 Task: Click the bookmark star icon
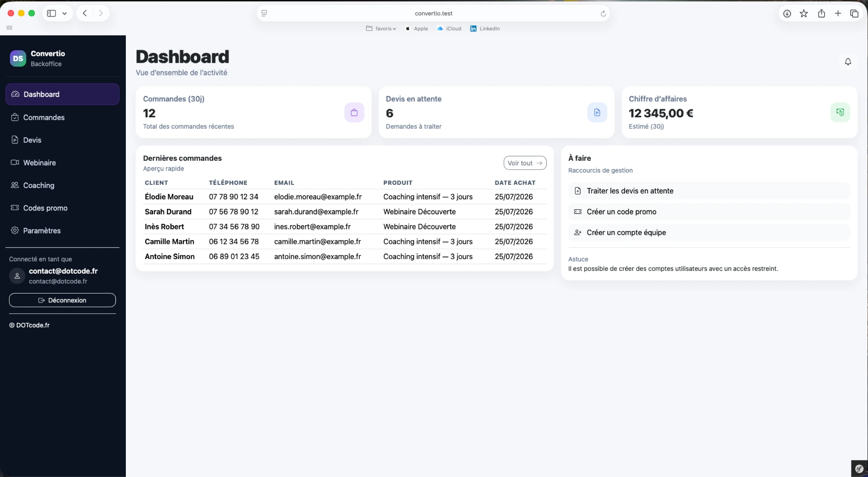click(804, 14)
